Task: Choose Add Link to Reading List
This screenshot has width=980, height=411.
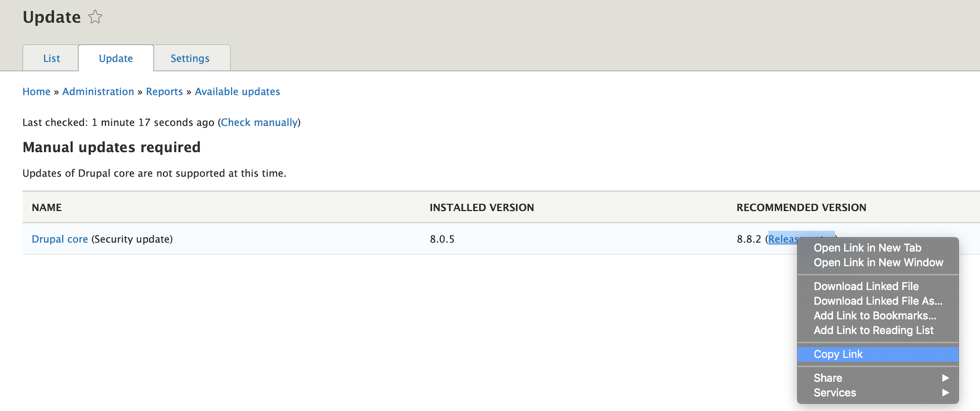Action: (873, 331)
